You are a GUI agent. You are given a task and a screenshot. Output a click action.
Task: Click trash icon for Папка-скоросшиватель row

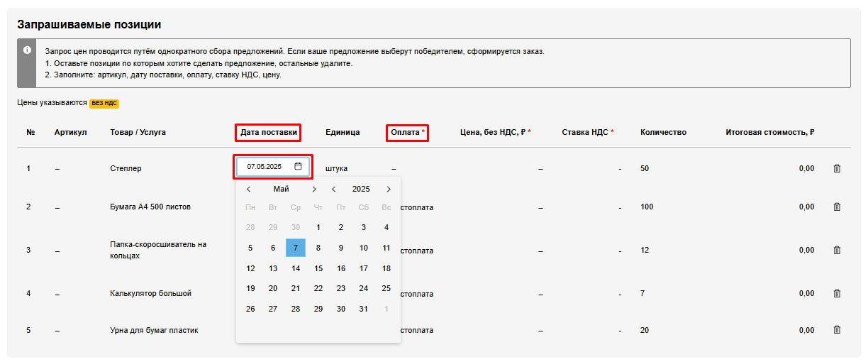tap(837, 250)
